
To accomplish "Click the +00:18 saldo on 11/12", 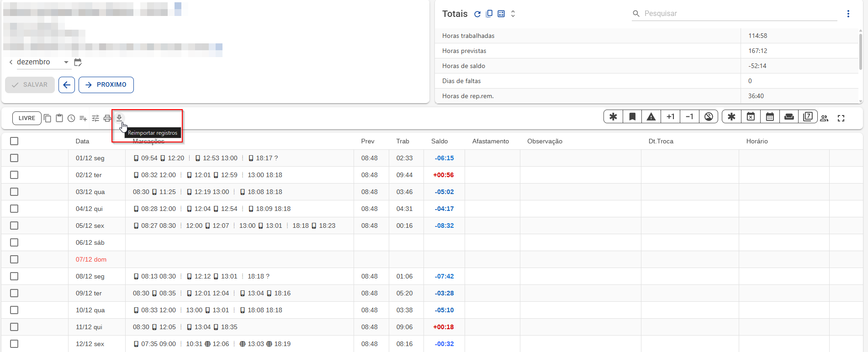I will [444, 327].
